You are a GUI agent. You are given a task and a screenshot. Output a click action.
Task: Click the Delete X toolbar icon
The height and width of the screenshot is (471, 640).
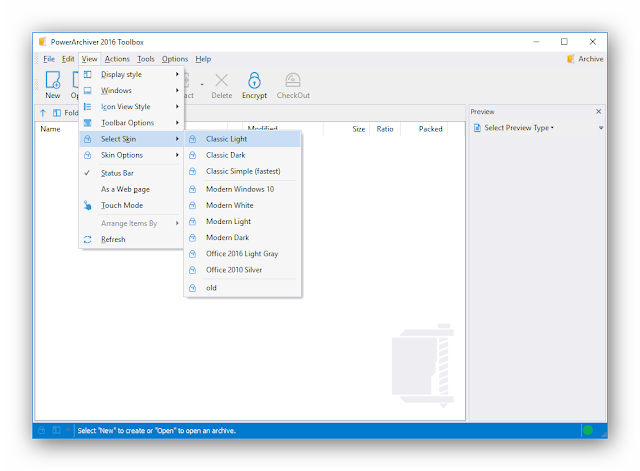(222, 80)
